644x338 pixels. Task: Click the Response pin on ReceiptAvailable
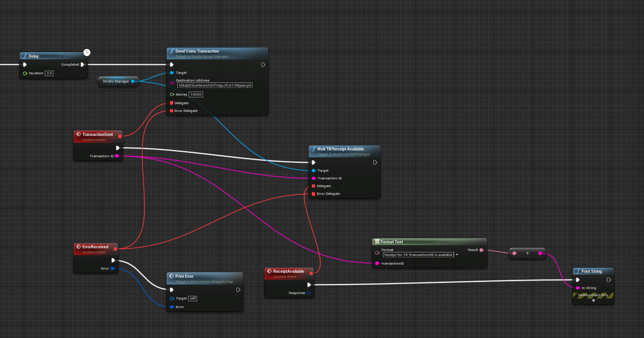tap(309, 293)
